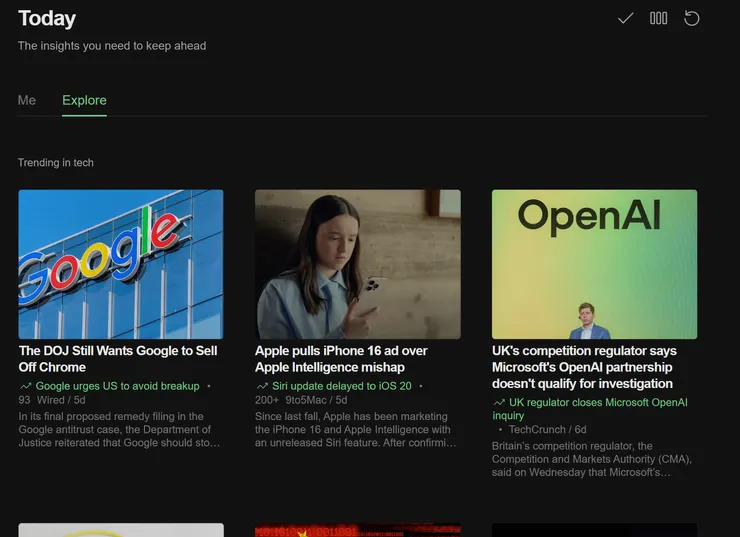Image resolution: width=740 pixels, height=537 pixels.
Task: Select the Explore tab
Action: [x=84, y=100]
